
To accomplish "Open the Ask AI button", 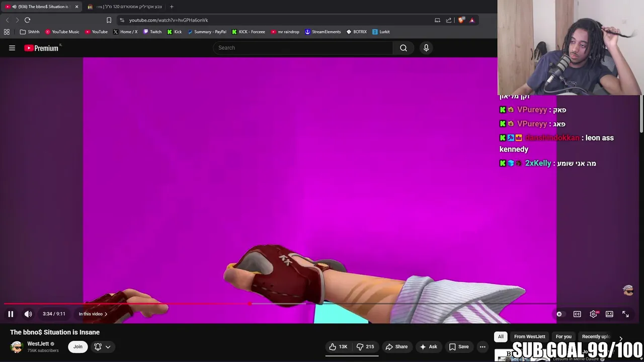I will (x=428, y=346).
